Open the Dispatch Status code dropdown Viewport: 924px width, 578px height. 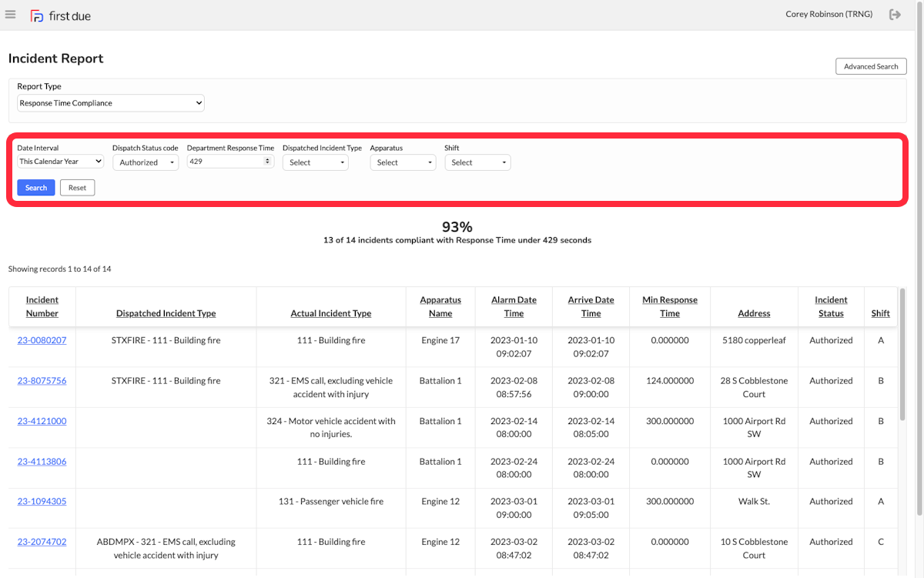pyautogui.click(x=146, y=162)
